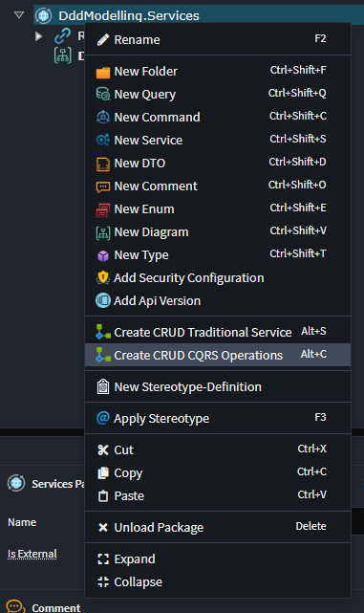The height and width of the screenshot is (613, 364).
Task: Choose Expand menu entry
Action: tap(218, 559)
